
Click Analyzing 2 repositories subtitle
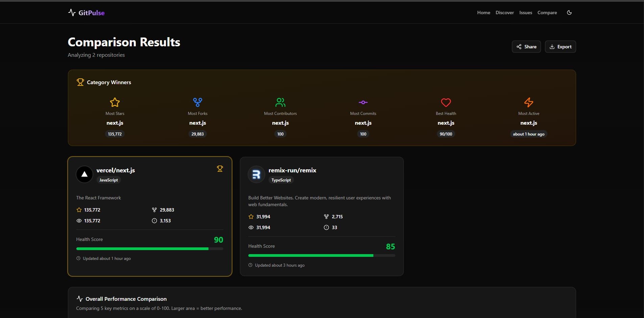[96, 55]
